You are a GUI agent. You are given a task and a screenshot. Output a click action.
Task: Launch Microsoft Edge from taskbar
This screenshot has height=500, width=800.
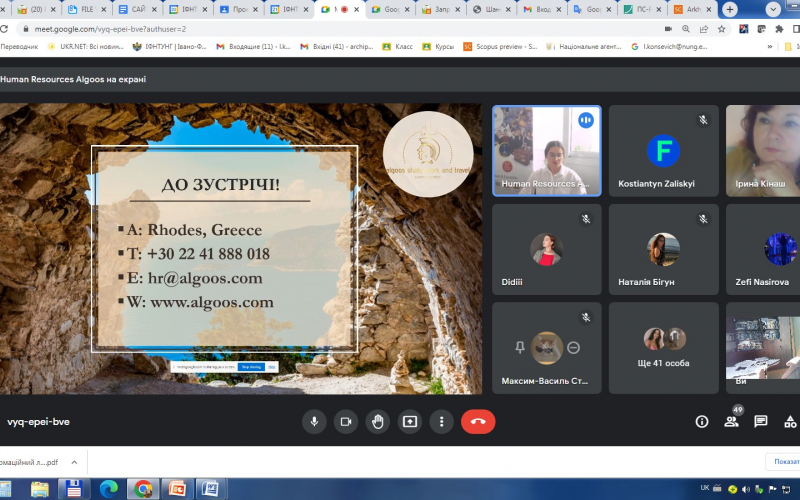point(109,489)
